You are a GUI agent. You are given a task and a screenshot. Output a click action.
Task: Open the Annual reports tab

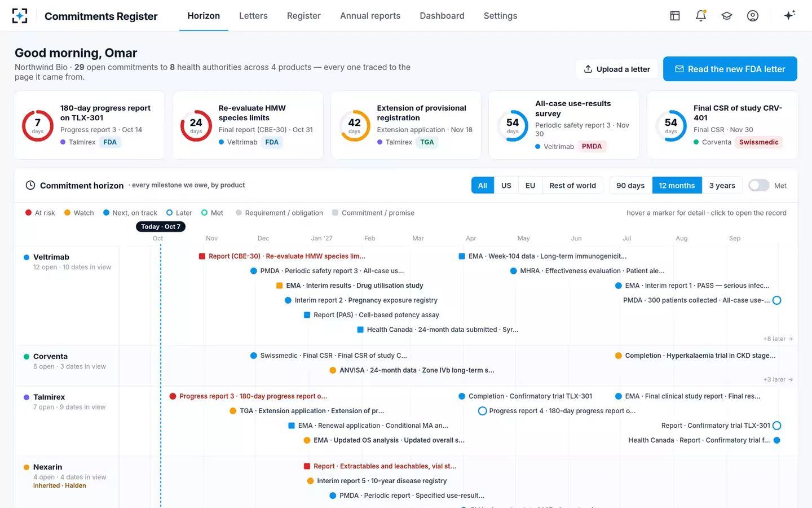tap(370, 16)
